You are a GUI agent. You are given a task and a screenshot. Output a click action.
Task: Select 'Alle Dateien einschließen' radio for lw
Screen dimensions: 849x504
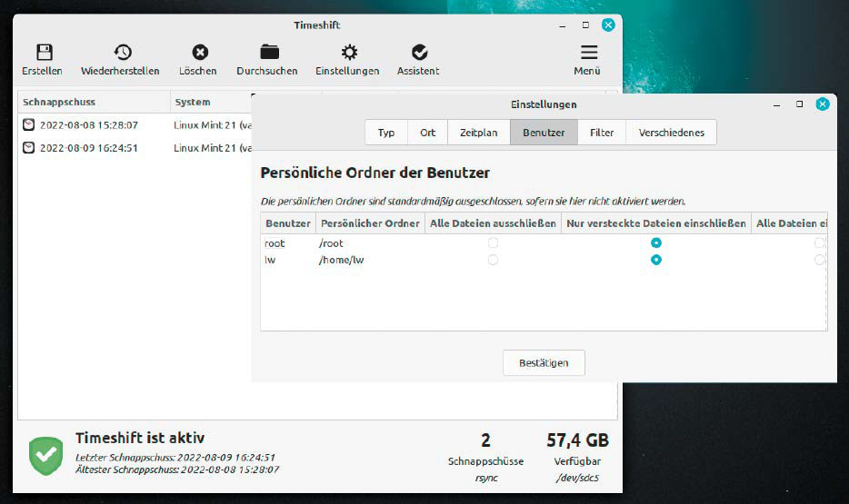pos(820,260)
